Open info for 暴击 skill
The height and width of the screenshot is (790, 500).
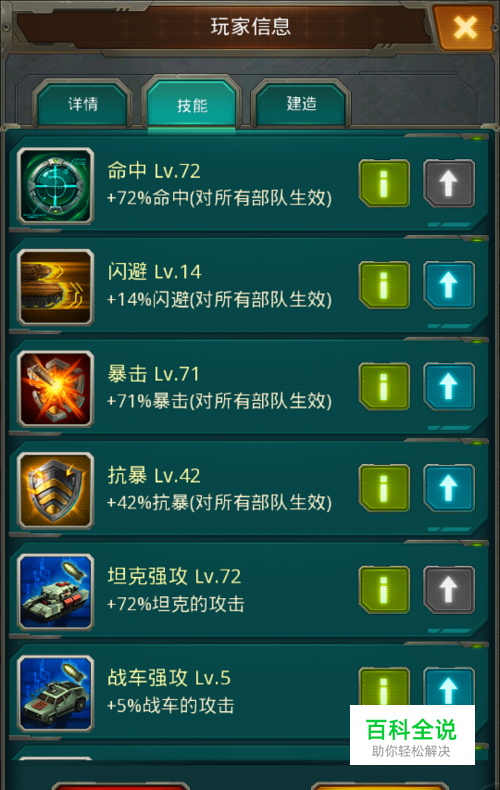[x=384, y=387]
